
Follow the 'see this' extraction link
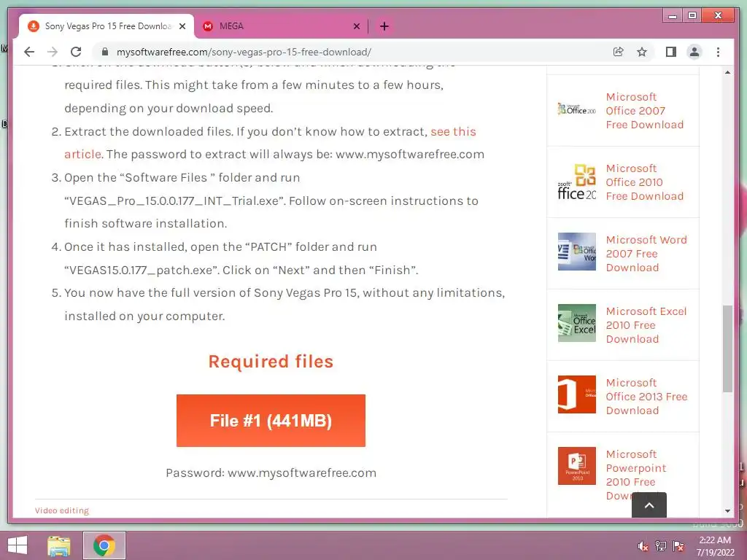pos(453,131)
